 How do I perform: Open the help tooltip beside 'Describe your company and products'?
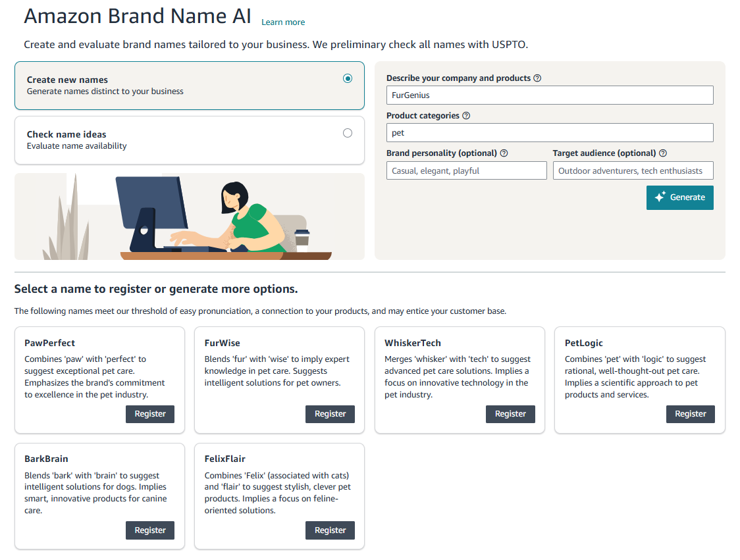[537, 78]
